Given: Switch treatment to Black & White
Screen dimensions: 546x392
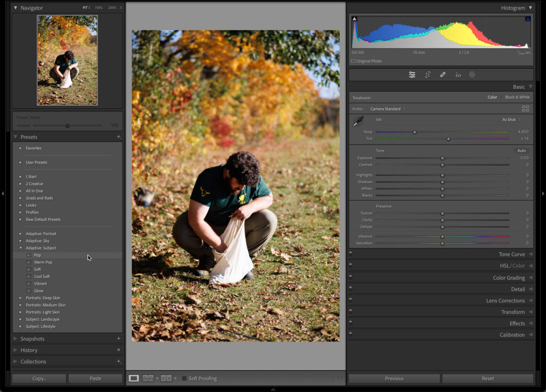Looking at the screenshot, I should 517,98.
